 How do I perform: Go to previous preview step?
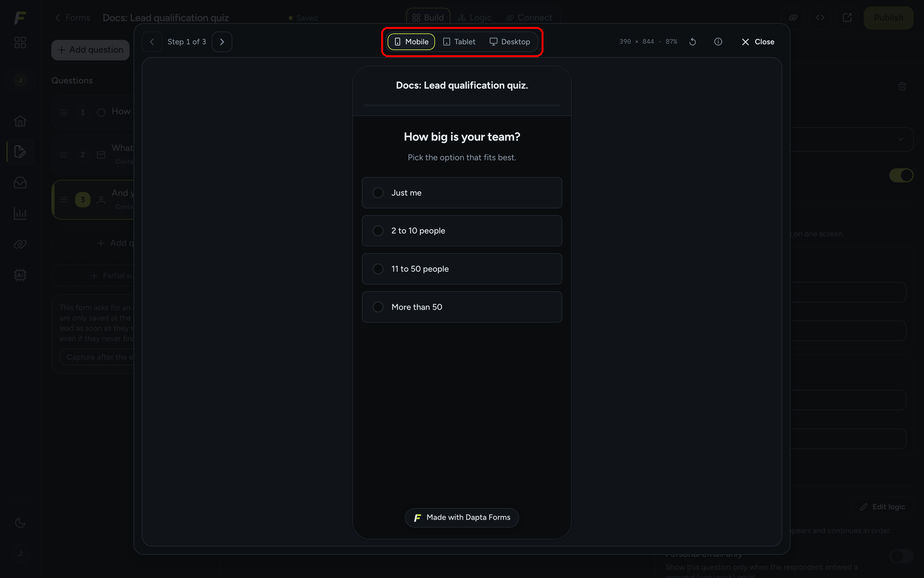pos(152,42)
